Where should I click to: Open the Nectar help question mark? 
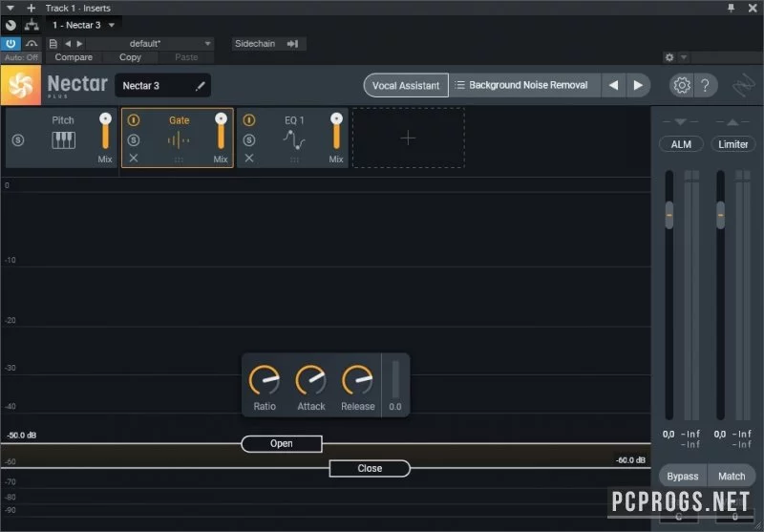[x=705, y=86]
